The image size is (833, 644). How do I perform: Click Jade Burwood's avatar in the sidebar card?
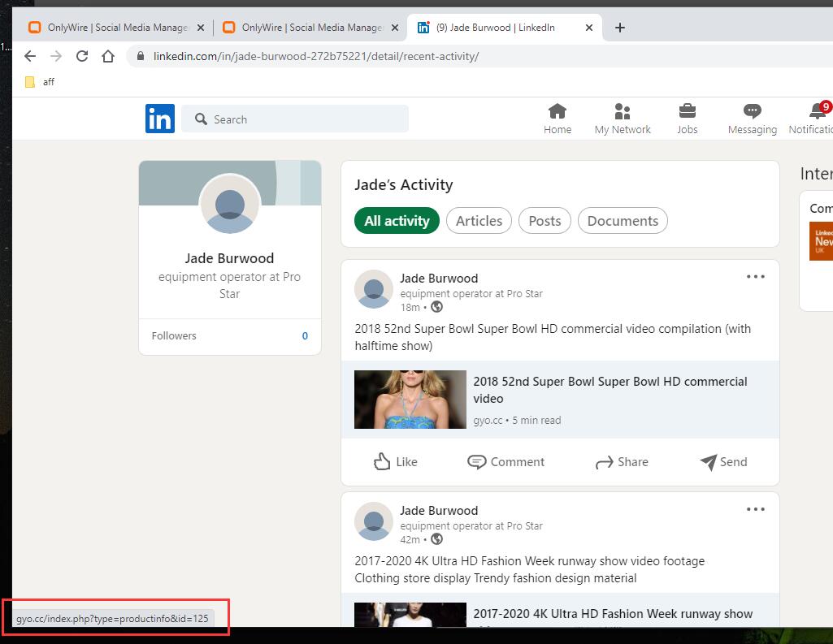coord(230,205)
